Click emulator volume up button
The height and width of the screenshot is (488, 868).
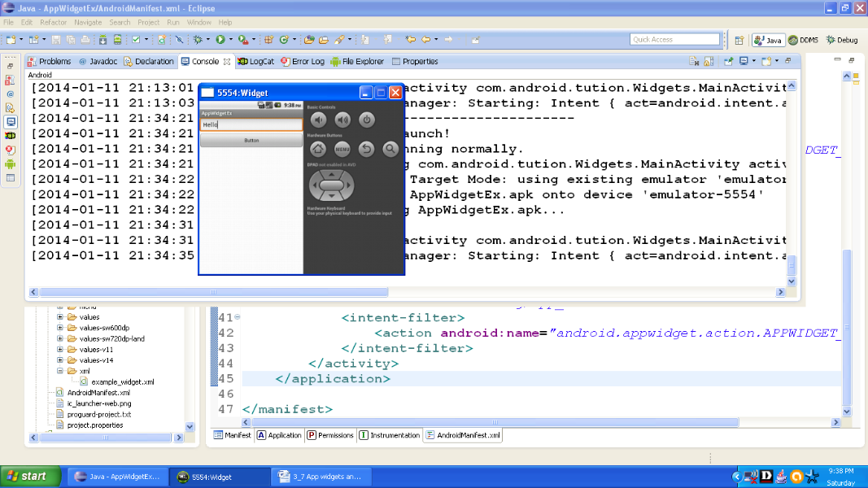(342, 120)
